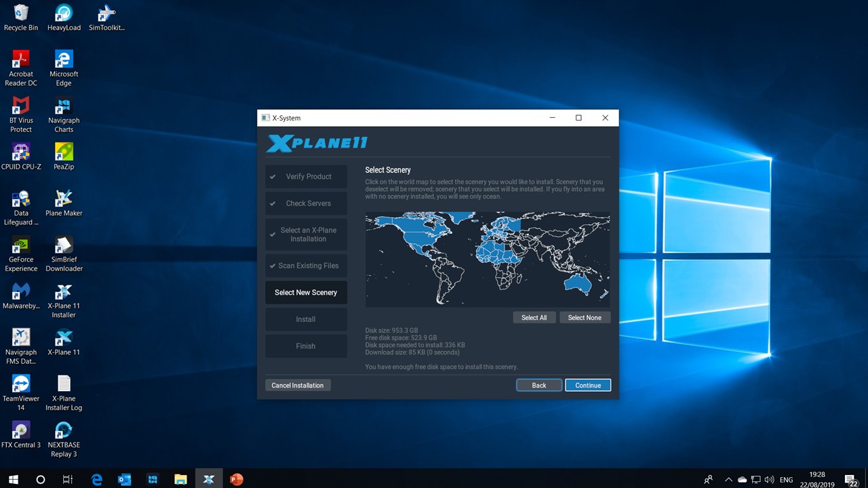
Task: Select the Finish step
Action: click(x=306, y=346)
